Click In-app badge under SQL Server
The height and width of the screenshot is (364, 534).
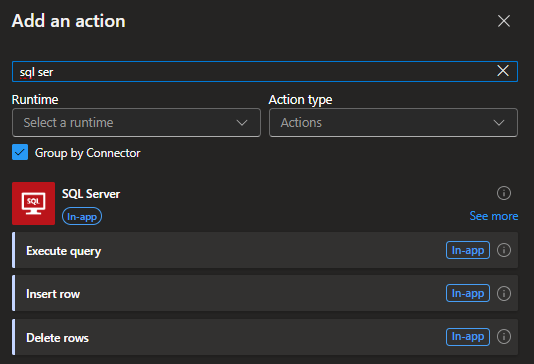[x=82, y=217]
